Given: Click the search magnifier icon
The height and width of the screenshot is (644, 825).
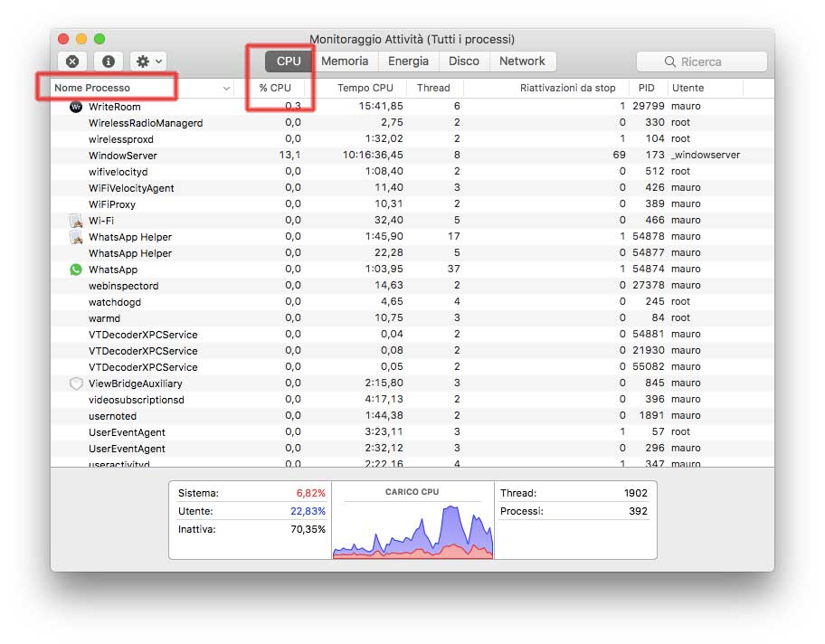Looking at the screenshot, I should pos(669,62).
